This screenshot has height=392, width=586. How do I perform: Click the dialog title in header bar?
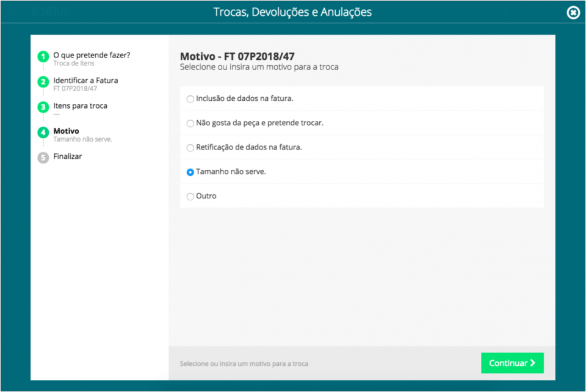[x=292, y=12]
